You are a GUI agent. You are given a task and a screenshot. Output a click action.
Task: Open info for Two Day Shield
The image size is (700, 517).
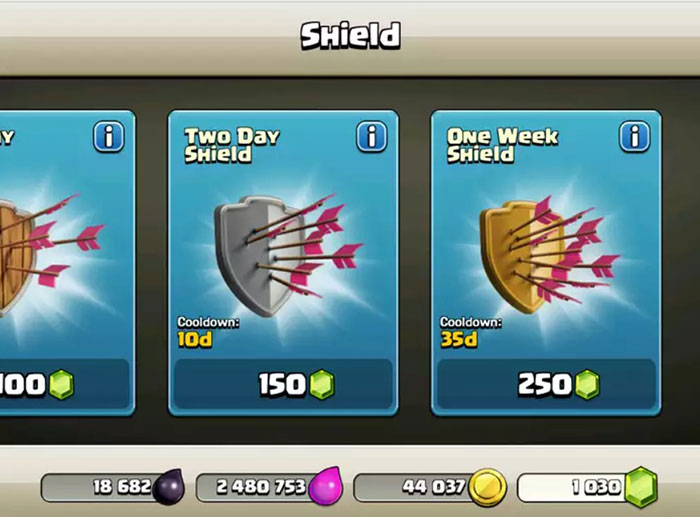click(x=371, y=137)
